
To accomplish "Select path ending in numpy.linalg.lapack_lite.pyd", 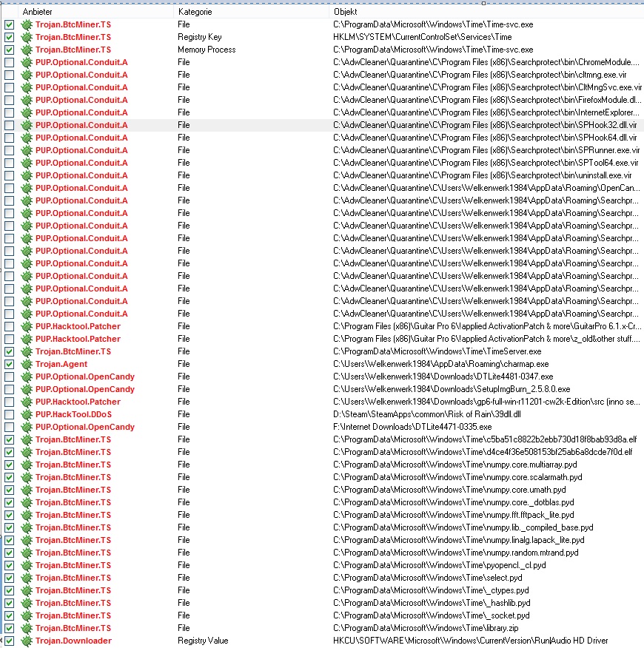I will pos(459,540).
